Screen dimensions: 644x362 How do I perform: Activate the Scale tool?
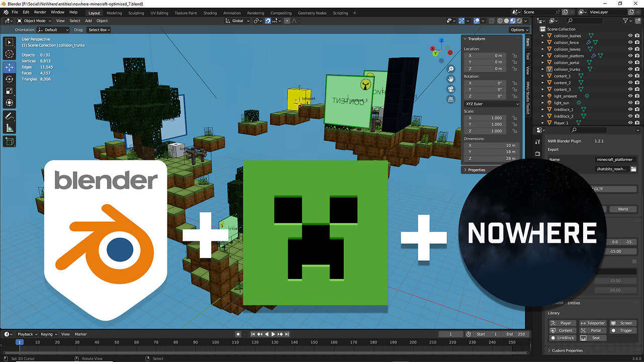coord(10,91)
